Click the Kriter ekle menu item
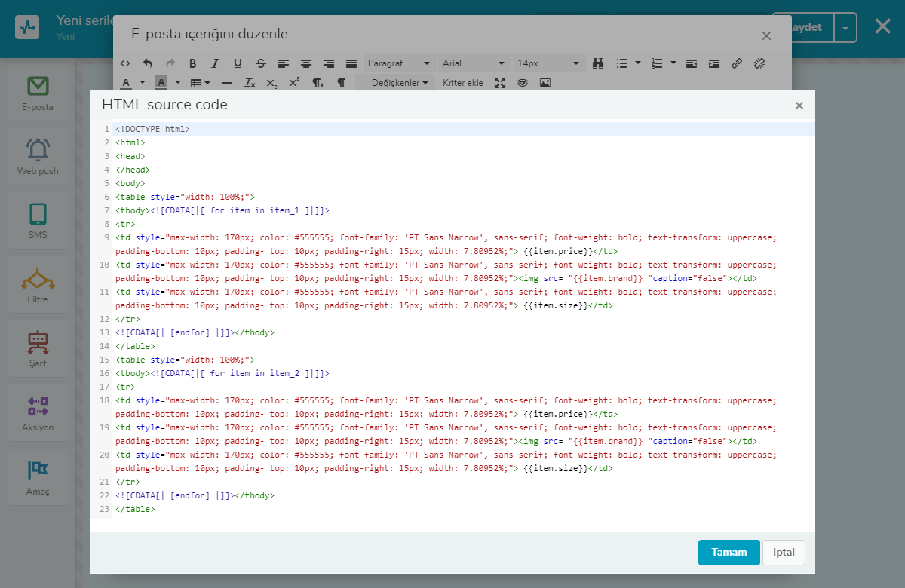 click(462, 83)
